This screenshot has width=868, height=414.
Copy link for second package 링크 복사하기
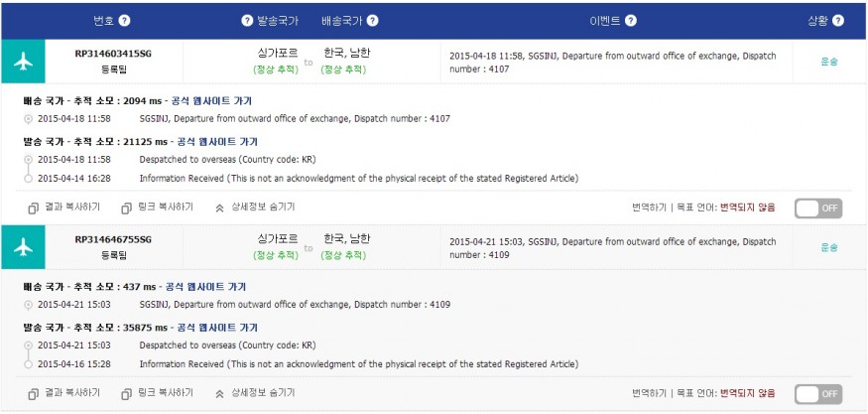click(x=157, y=393)
